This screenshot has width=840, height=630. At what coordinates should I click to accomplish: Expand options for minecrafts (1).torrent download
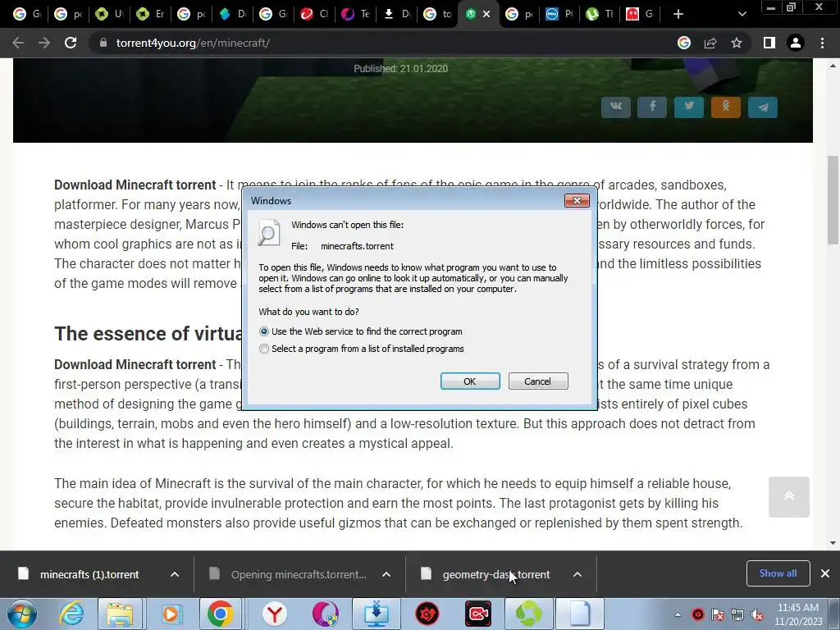point(175,574)
